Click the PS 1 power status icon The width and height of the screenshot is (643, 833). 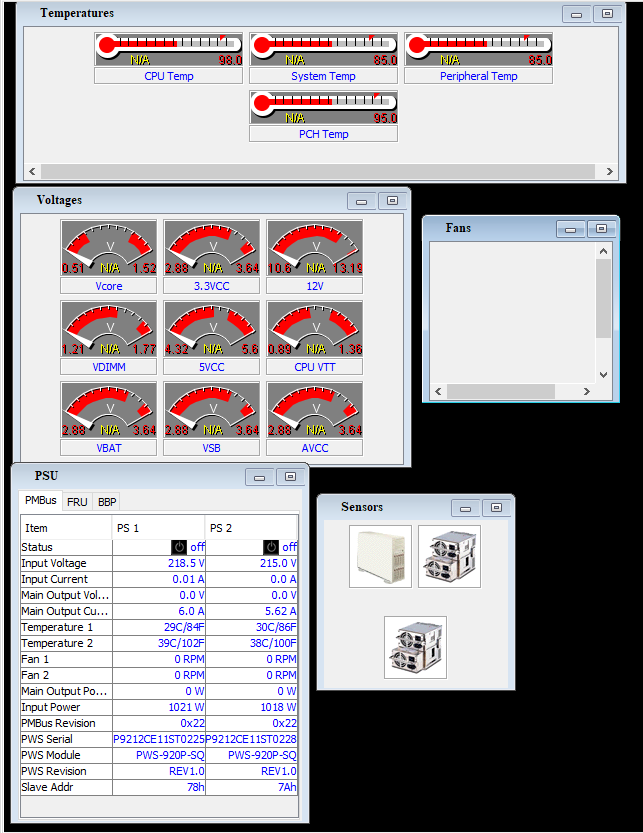click(179, 547)
